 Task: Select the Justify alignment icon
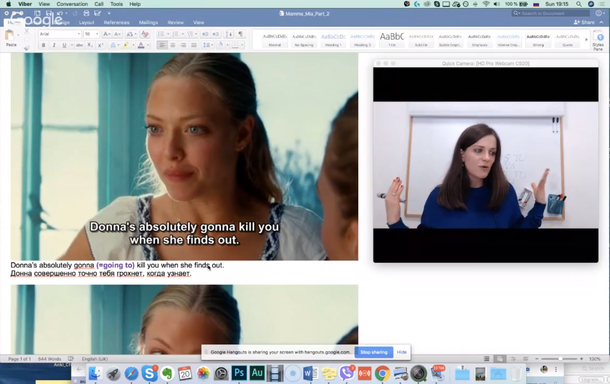coord(194,46)
